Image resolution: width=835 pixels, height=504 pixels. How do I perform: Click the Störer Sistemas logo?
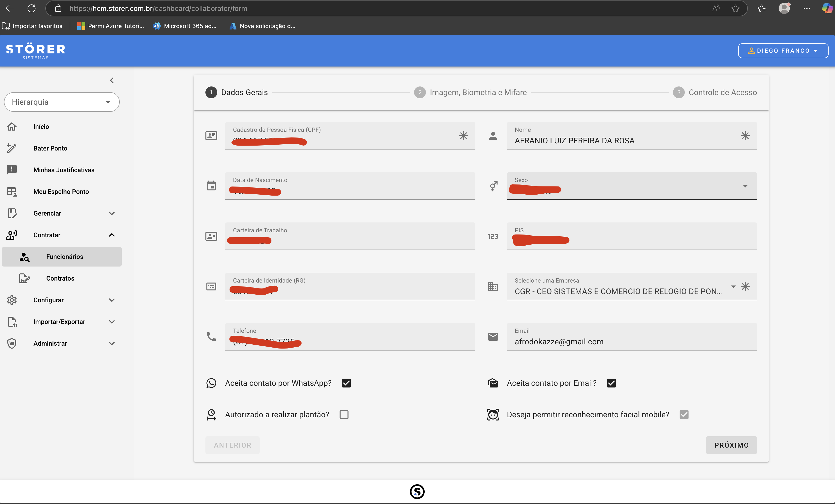(35, 51)
